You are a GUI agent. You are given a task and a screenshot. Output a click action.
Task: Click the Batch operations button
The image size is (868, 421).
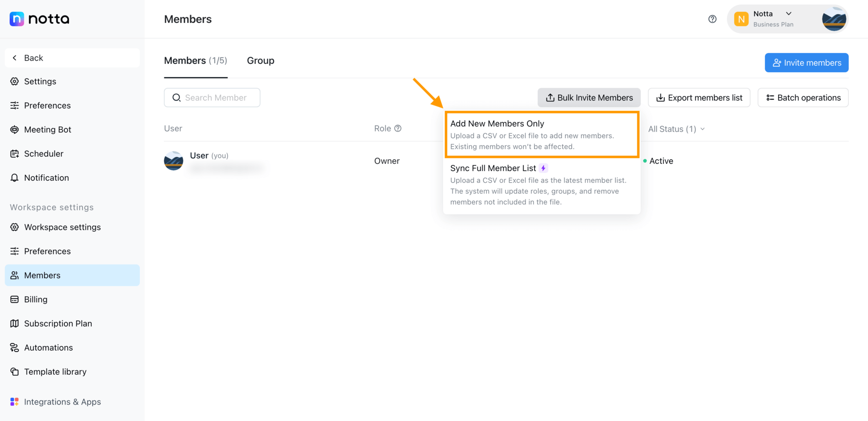[x=803, y=98]
